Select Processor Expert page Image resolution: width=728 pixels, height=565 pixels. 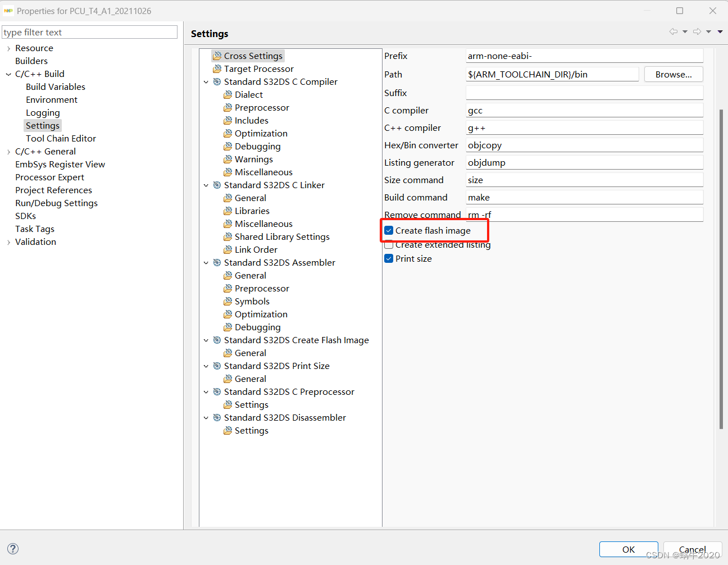click(x=49, y=177)
